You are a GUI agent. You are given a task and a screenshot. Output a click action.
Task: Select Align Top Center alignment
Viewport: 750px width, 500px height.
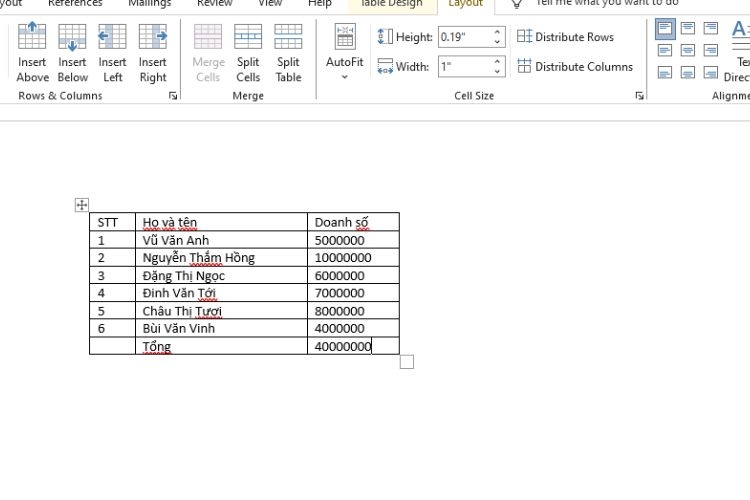[x=688, y=28]
